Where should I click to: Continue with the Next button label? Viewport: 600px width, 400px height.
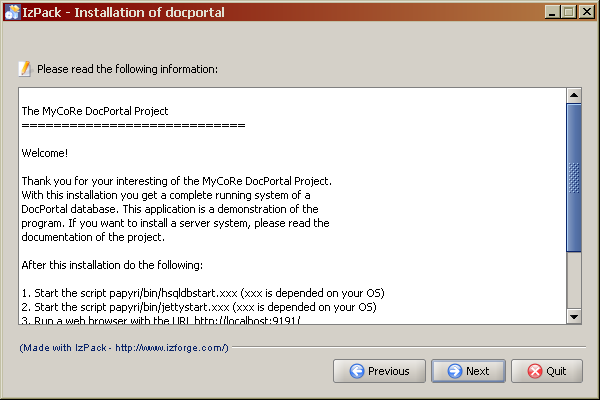click(477, 371)
